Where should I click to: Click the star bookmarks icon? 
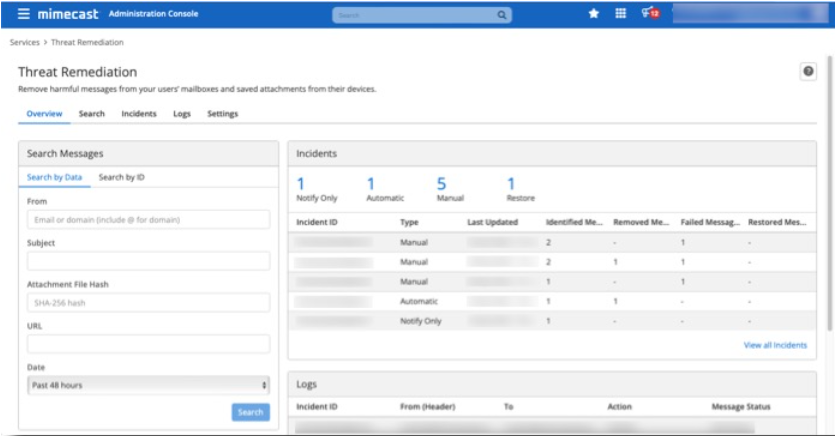point(593,14)
